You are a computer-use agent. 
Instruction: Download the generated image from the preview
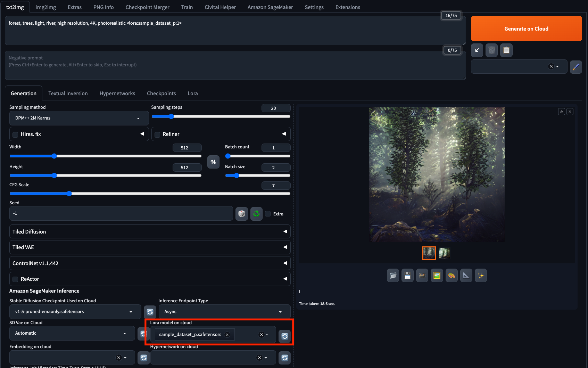[562, 112]
